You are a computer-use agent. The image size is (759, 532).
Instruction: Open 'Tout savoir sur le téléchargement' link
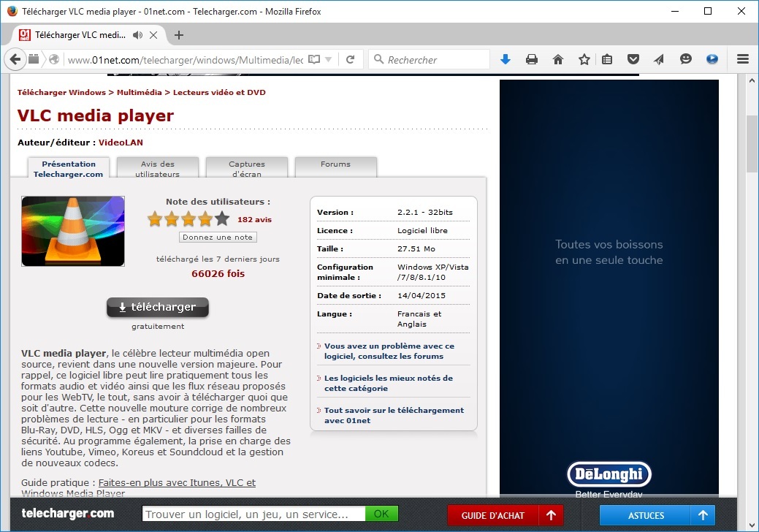coord(394,415)
